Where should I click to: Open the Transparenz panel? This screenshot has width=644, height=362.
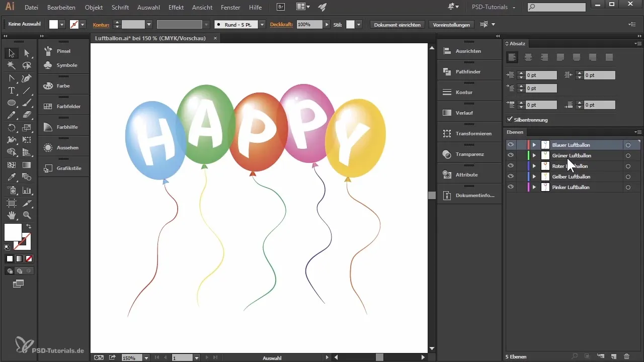[469, 154]
